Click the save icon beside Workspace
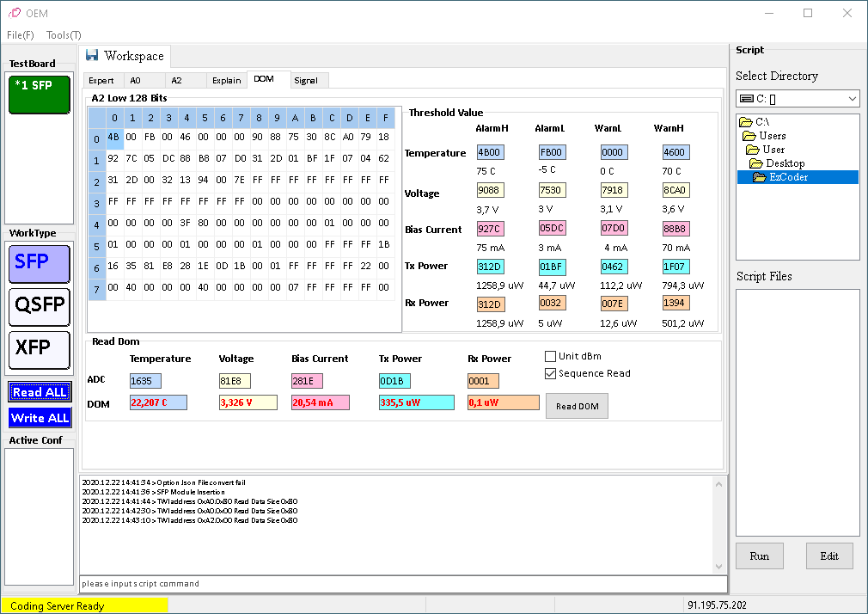Viewport: 868px width, 614px height. [92, 55]
